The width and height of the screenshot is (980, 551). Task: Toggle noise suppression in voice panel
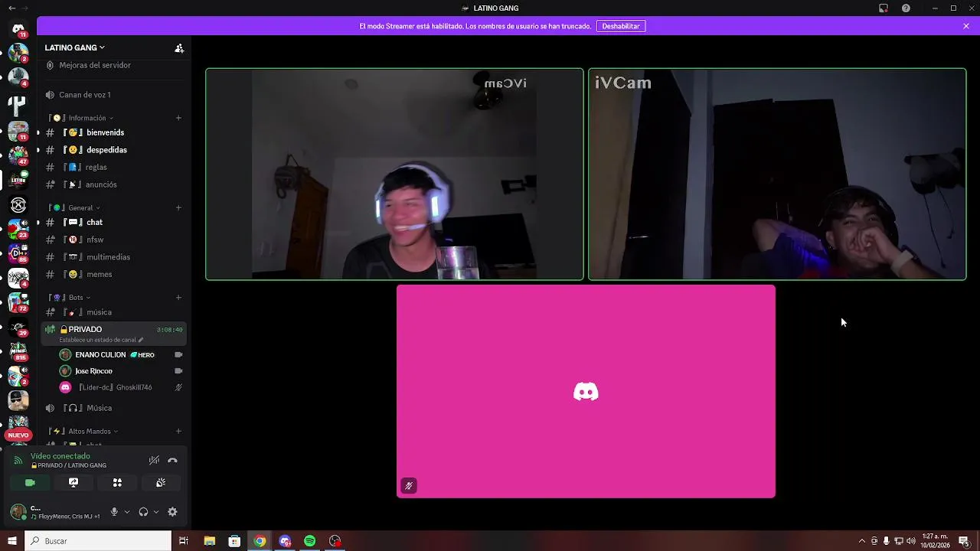click(x=154, y=460)
